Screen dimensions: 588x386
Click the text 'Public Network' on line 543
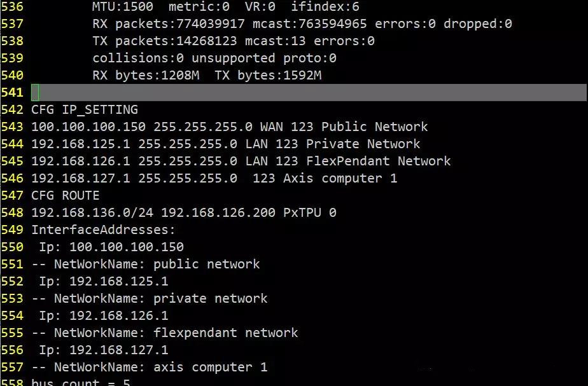374,127
